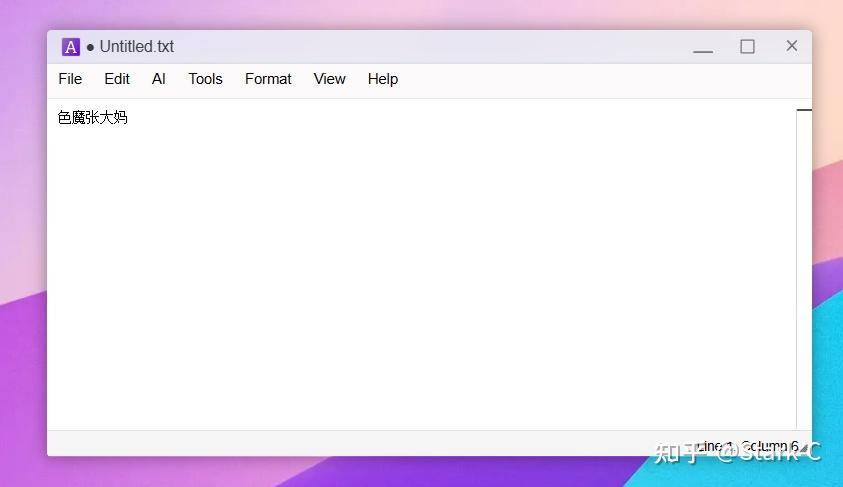Image resolution: width=843 pixels, height=487 pixels.
Task: Click the Line 1, Column 6 status
Action: coord(747,446)
